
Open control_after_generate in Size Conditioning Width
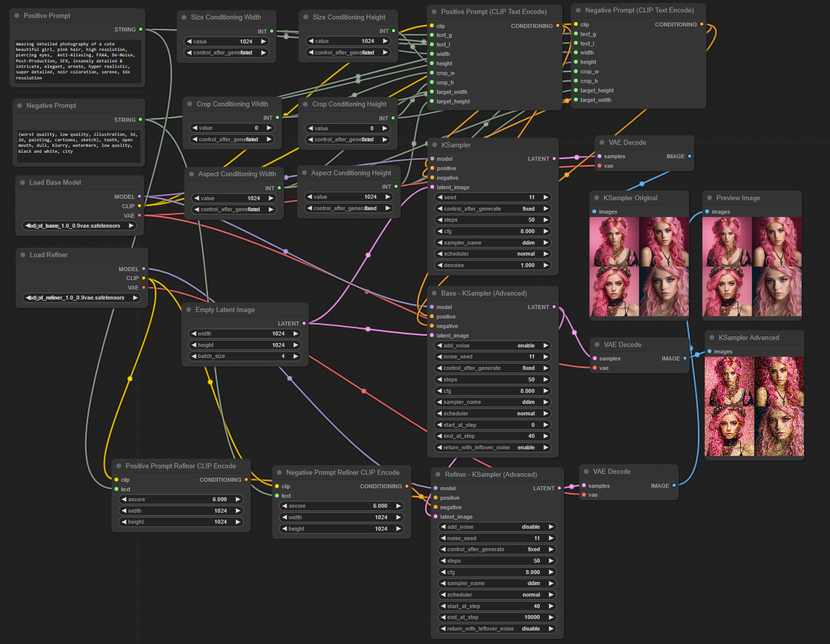226,52
